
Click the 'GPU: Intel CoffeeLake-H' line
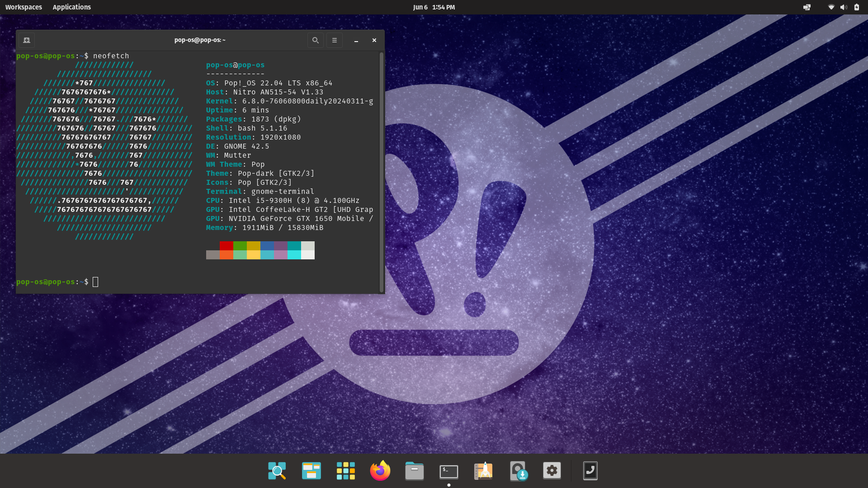click(290, 210)
